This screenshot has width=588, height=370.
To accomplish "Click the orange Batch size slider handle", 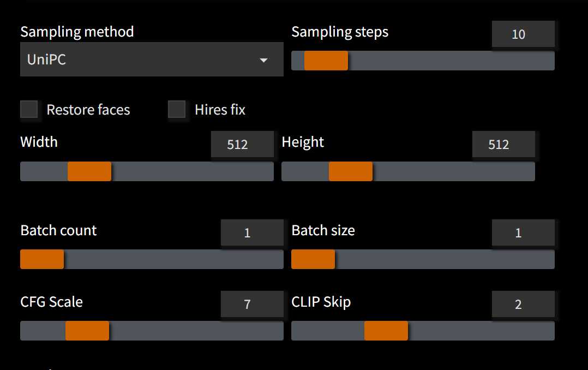I will pyautogui.click(x=313, y=259).
